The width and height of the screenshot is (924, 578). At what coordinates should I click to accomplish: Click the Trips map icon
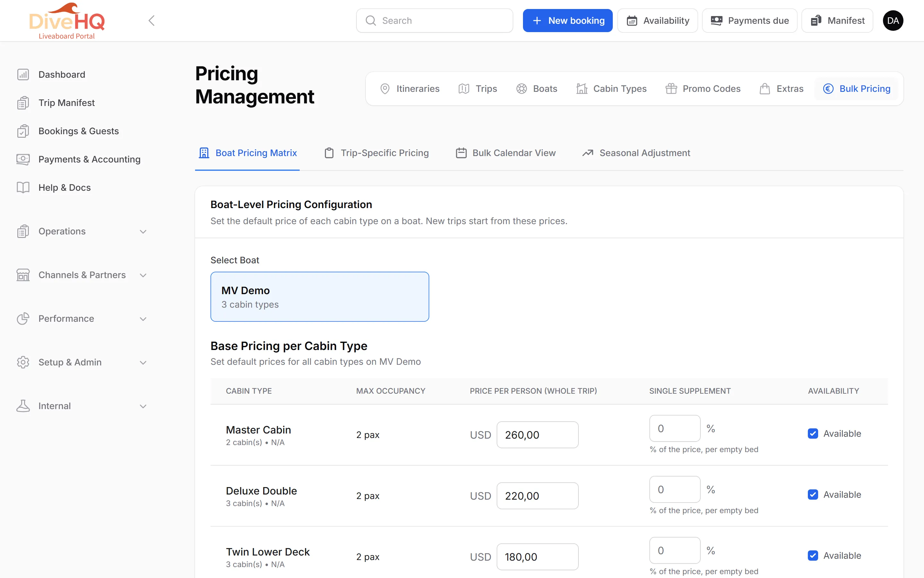pos(464,89)
